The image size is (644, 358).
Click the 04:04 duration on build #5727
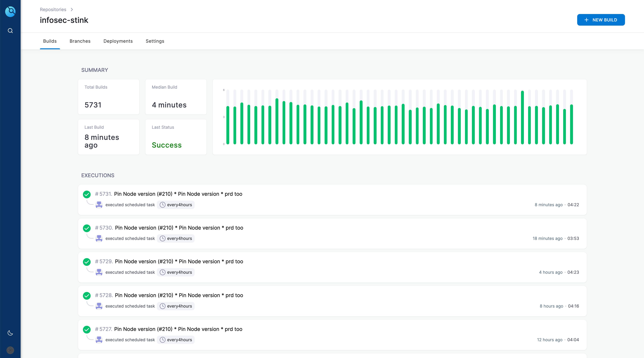(x=573, y=340)
